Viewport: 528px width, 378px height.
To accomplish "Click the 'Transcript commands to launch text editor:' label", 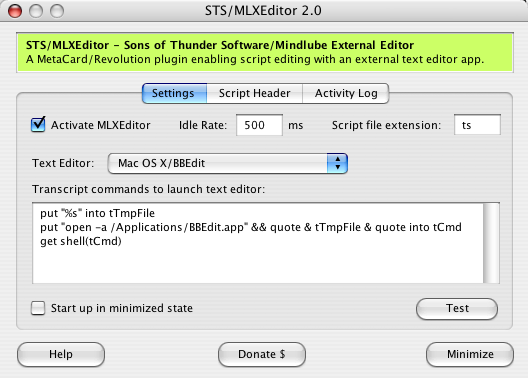I will tap(148, 189).
